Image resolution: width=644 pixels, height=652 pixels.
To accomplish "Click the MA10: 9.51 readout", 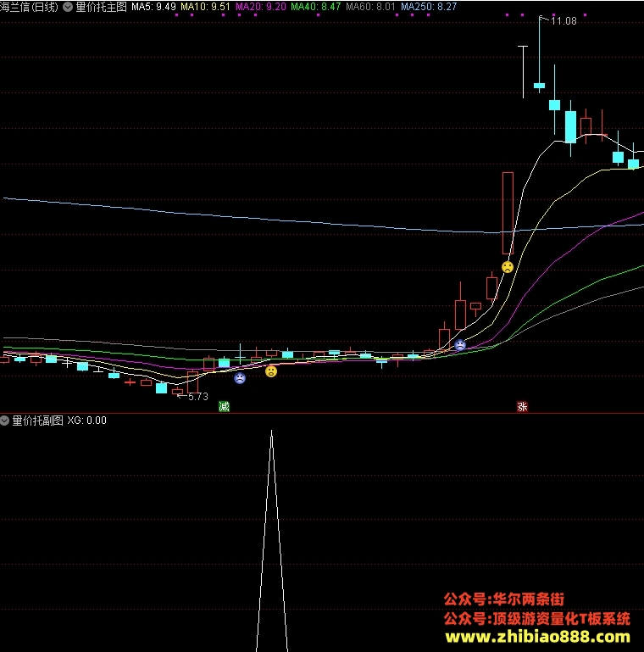I will click(x=205, y=7).
